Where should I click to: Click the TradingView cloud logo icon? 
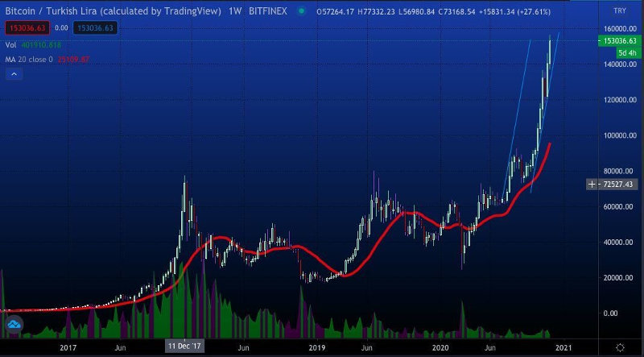tap(14, 325)
